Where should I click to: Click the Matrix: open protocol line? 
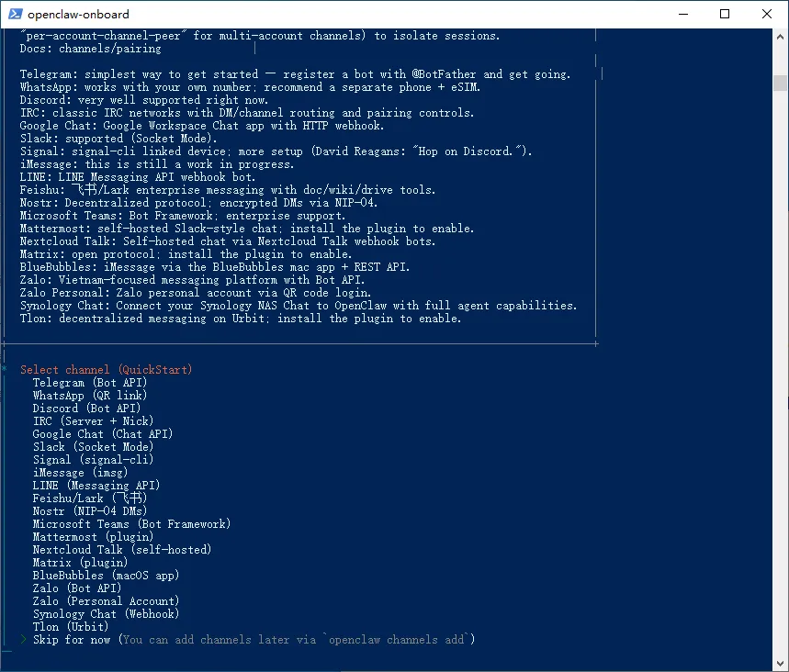click(186, 254)
